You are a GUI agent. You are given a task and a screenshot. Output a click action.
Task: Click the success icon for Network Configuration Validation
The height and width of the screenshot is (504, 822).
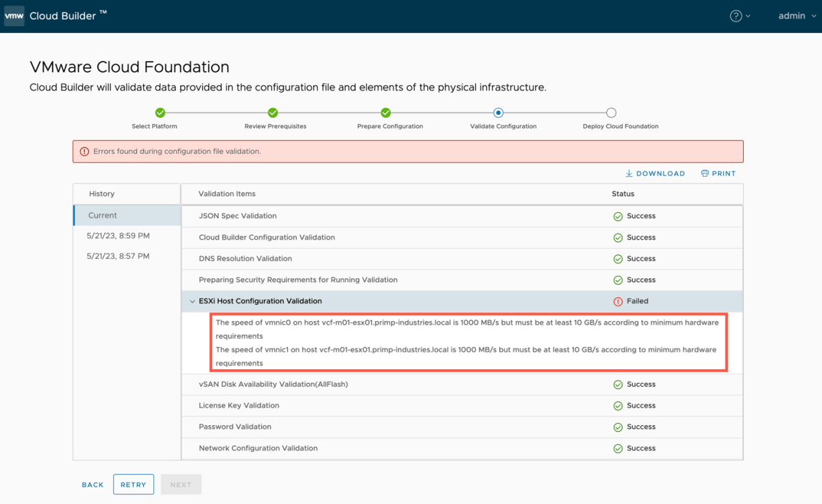click(x=618, y=449)
